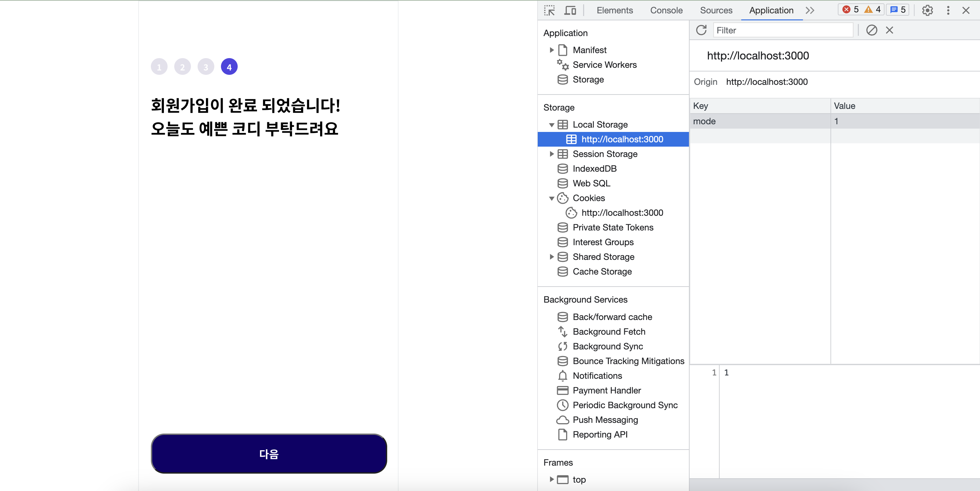The height and width of the screenshot is (491, 980).
Task: Delete selected entry with X icon
Action: [x=889, y=30]
